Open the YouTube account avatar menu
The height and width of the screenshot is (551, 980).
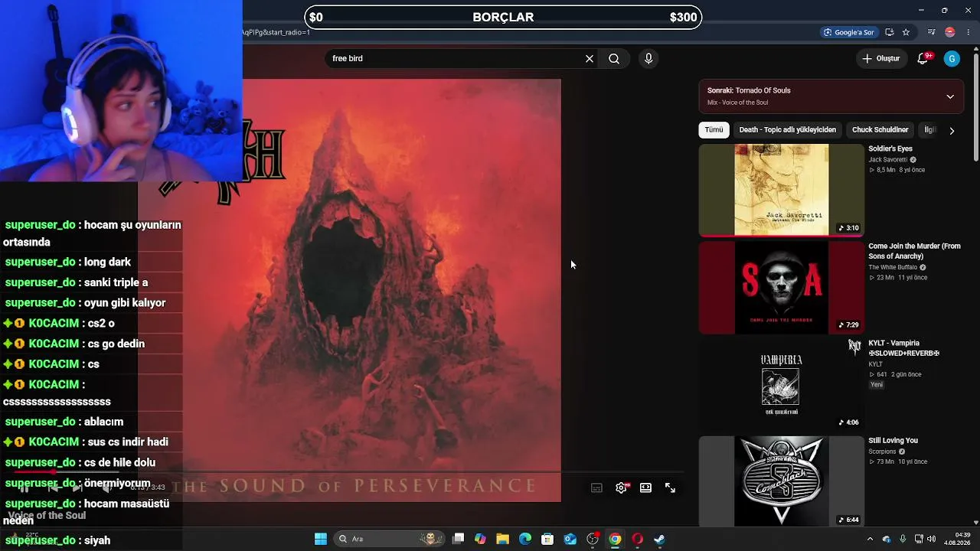click(952, 59)
